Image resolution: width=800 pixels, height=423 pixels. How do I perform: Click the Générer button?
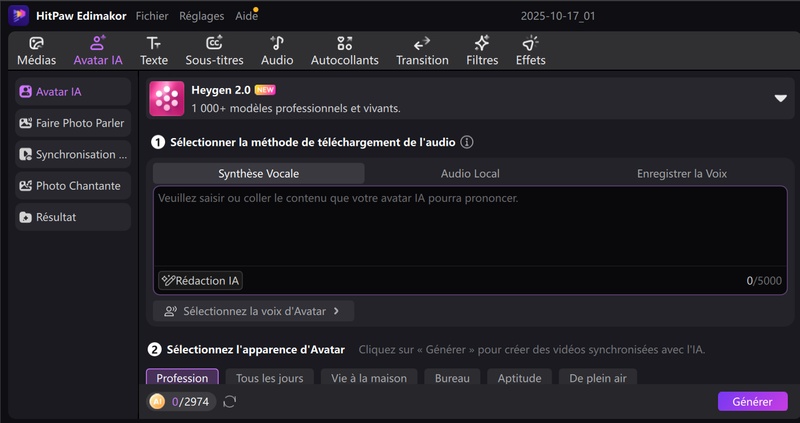click(752, 401)
